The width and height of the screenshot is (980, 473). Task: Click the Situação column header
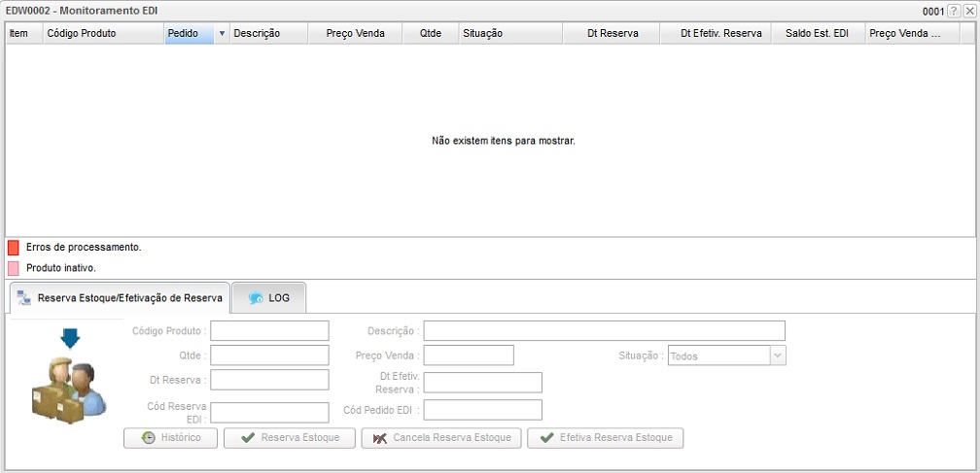[509, 33]
